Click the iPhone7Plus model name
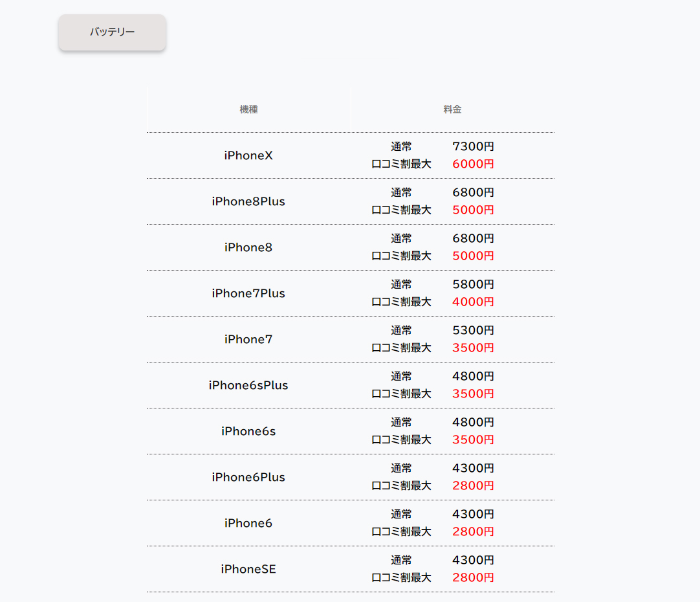This screenshot has width=700, height=602. click(x=248, y=293)
